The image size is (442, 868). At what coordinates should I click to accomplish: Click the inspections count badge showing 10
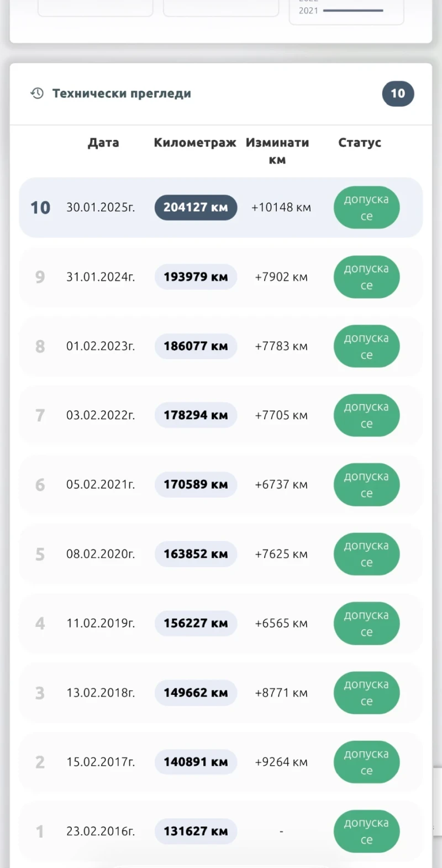pyautogui.click(x=398, y=94)
